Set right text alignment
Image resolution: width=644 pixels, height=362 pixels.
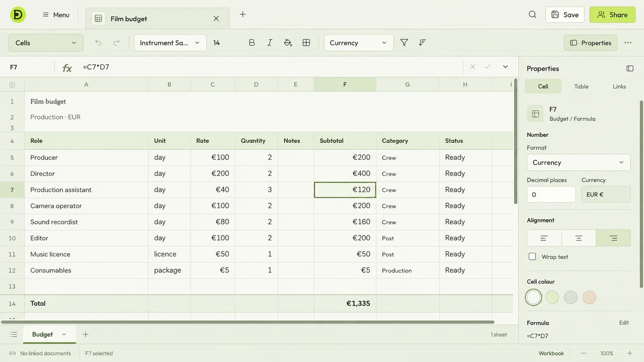[x=613, y=238]
